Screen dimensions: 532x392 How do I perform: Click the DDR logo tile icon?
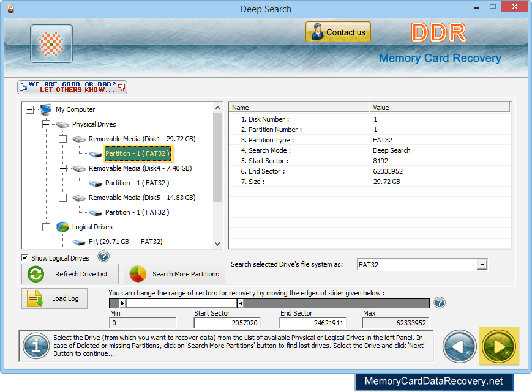click(51, 43)
